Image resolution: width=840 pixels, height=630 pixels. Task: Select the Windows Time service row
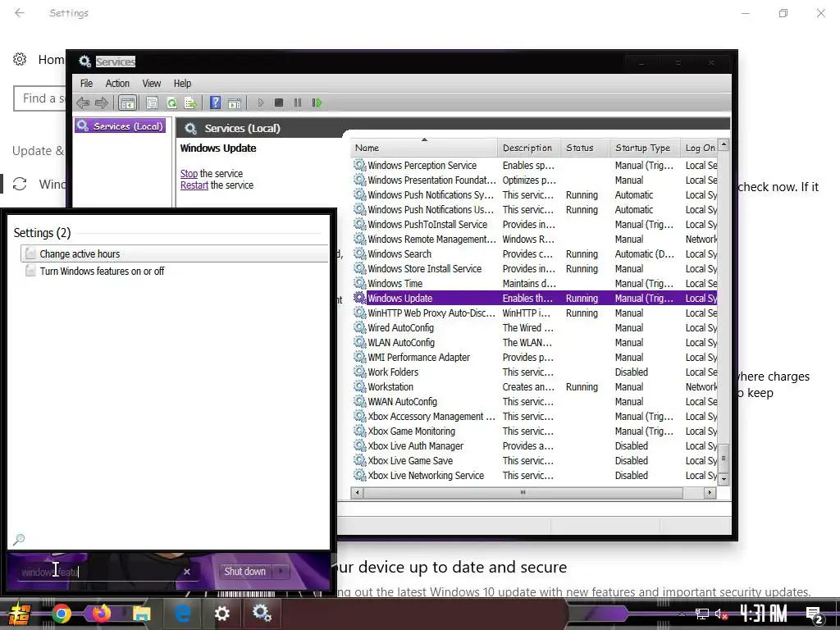pos(535,283)
